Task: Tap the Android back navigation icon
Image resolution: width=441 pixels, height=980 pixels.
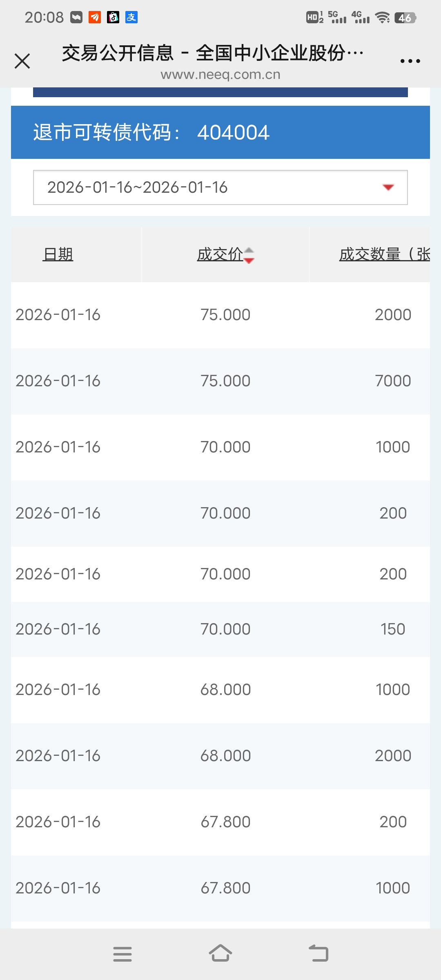Action: 318,953
